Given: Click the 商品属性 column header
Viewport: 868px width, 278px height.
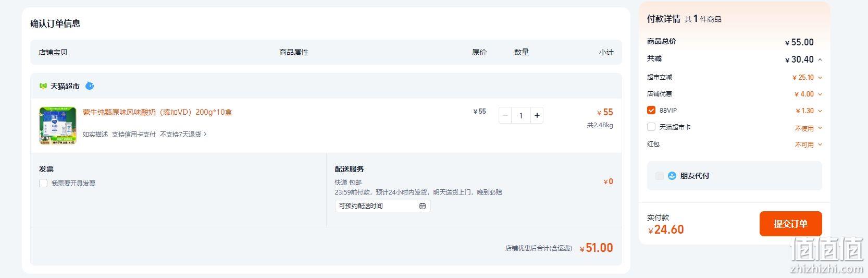Looking at the screenshot, I should coord(294,52).
